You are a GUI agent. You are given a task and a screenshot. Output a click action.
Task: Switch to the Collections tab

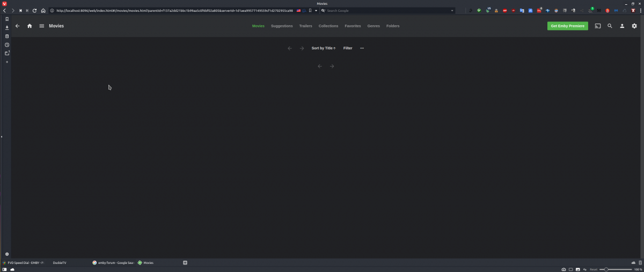(328, 26)
